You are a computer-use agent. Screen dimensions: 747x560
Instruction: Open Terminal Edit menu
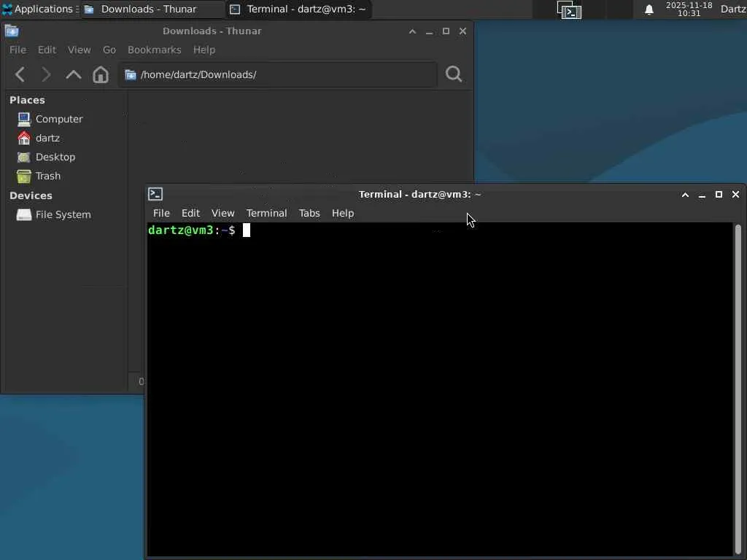pyautogui.click(x=190, y=213)
